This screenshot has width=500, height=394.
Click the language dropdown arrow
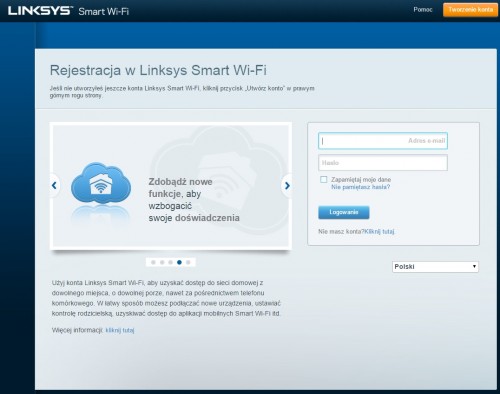pos(474,267)
